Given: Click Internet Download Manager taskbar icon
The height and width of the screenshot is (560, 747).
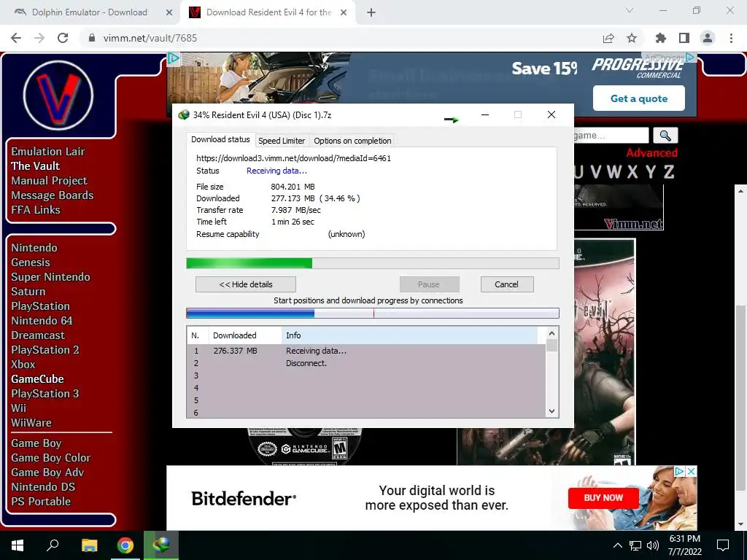Looking at the screenshot, I should click(x=161, y=545).
